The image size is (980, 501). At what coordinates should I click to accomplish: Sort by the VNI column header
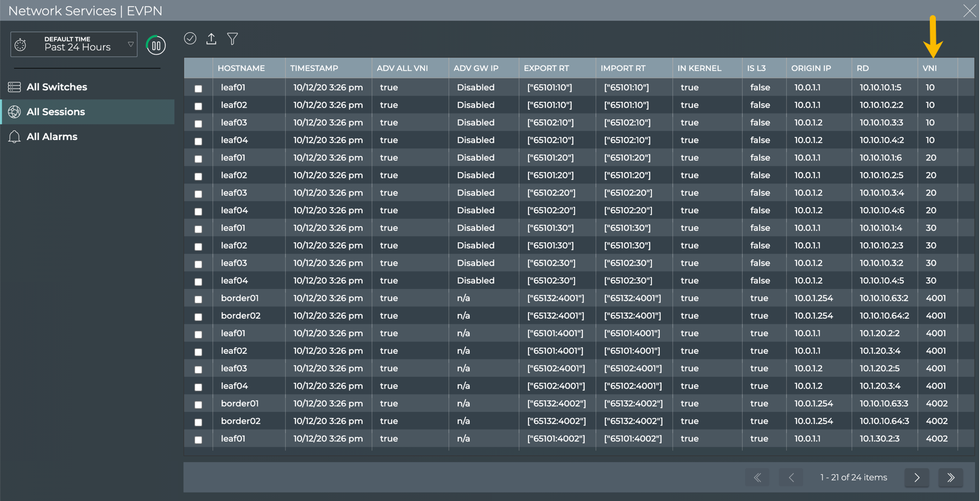pyautogui.click(x=929, y=68)
